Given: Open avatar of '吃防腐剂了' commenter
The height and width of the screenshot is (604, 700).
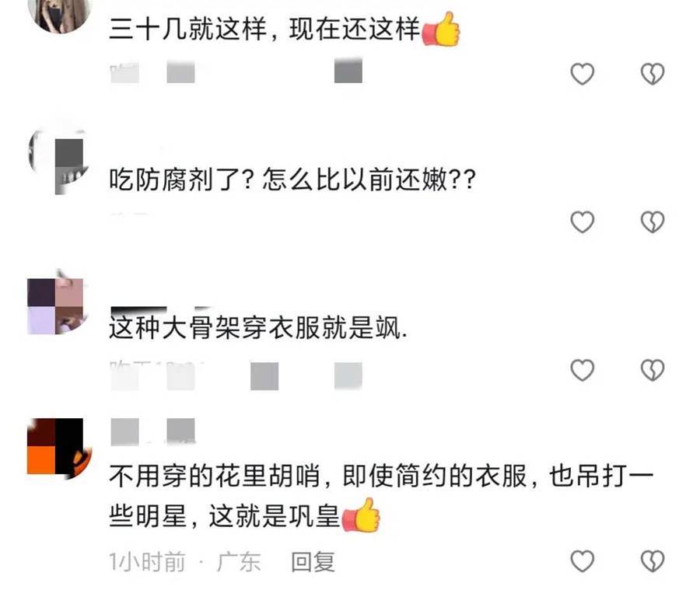Looking at the screenshot, I should tap(58, 162).
